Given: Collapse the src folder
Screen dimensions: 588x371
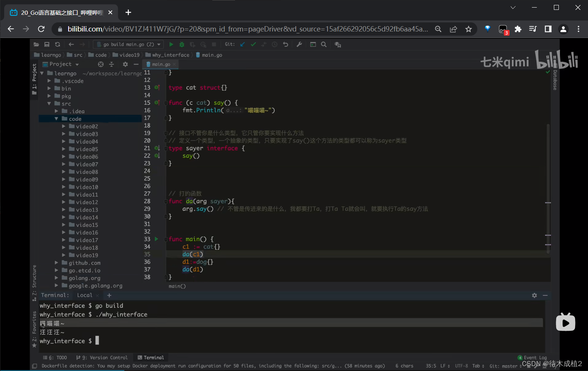Looking at the screenshot, I should coord(49,104).
